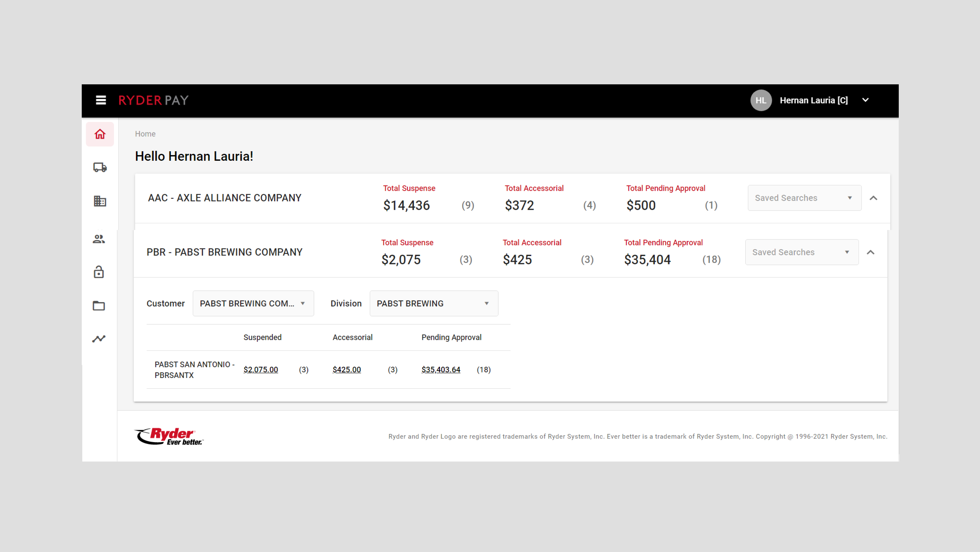
Task: Open the folder sidebar icon
Action: [x=99, y=305]
